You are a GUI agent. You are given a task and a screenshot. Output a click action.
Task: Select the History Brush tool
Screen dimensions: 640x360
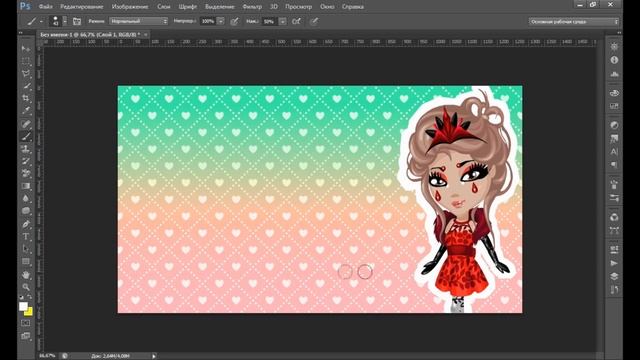pos(26,161)
